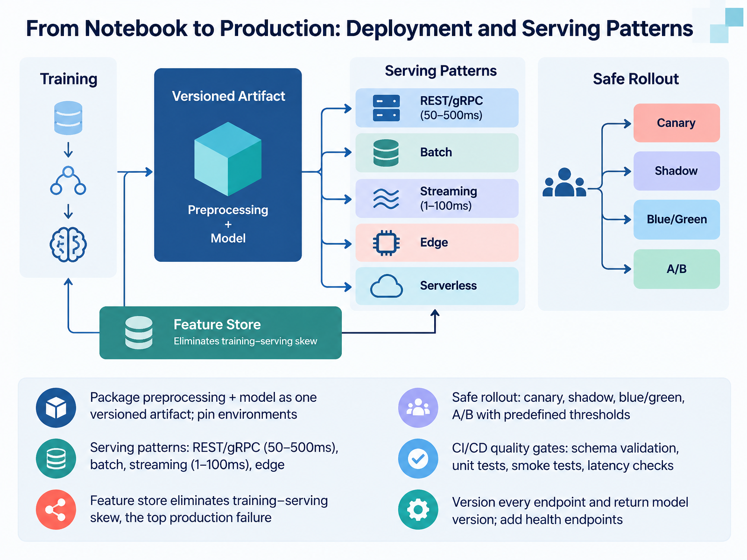Click the green database icon beside Batch

386,153
